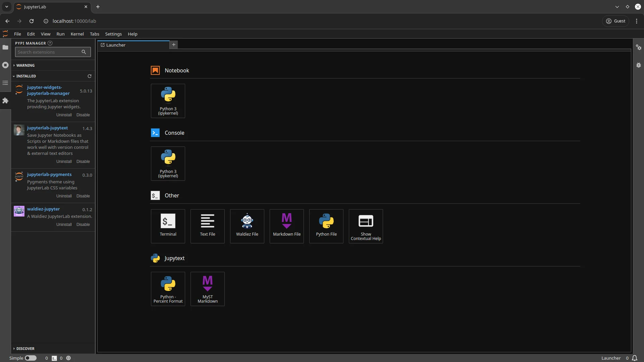Screen dimensions: 644x362
Task: Create a new Markdown File
Action: (286, 226)
